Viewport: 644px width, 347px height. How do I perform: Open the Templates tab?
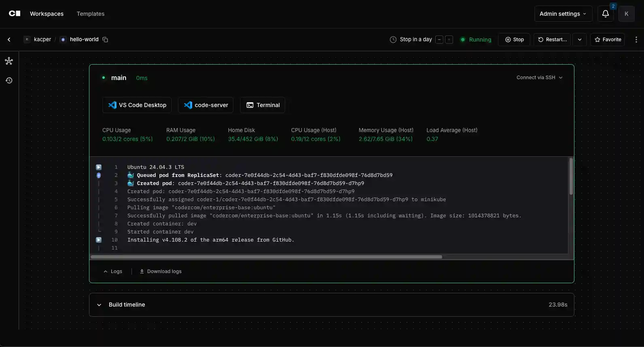(x=91, y=14)
